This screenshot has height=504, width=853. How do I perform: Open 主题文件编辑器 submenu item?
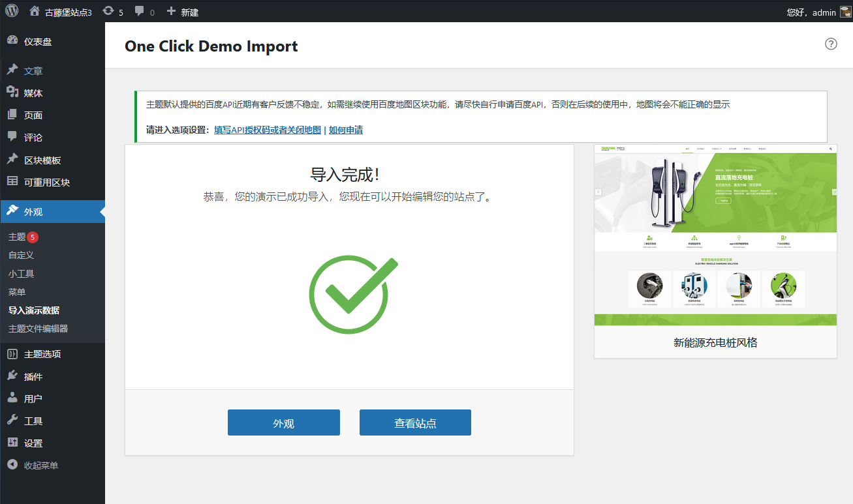[x=38, y=329]
